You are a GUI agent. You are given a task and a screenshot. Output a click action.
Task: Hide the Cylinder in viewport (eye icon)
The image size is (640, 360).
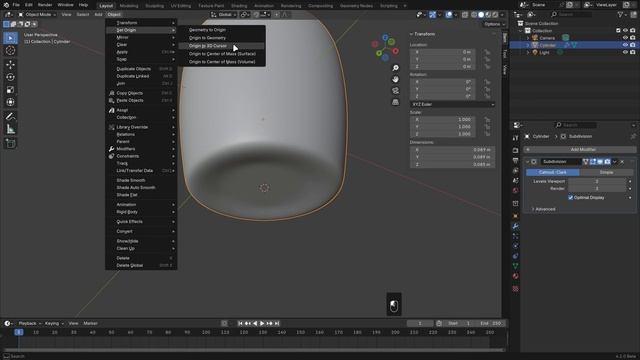point(625,45)
